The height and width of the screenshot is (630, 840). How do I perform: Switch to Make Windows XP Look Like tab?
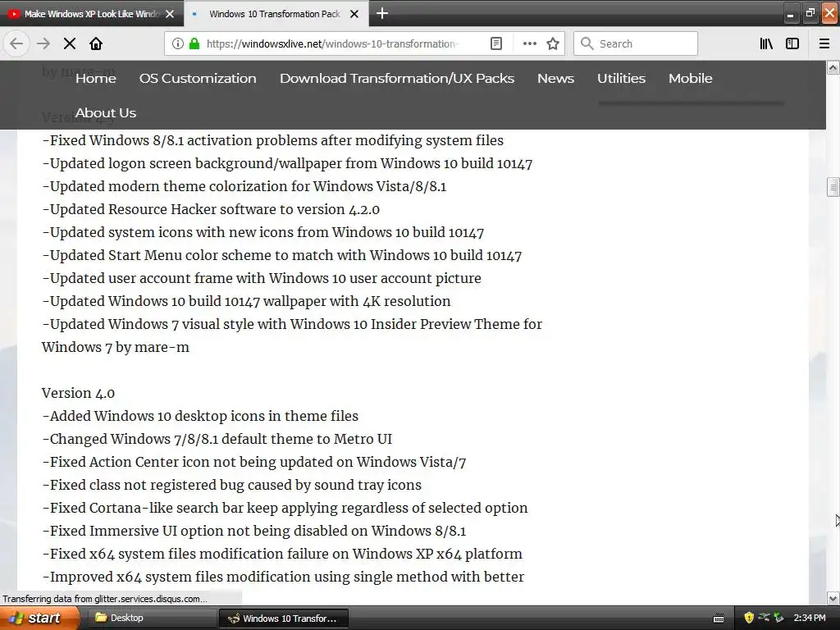click(92, 14)
